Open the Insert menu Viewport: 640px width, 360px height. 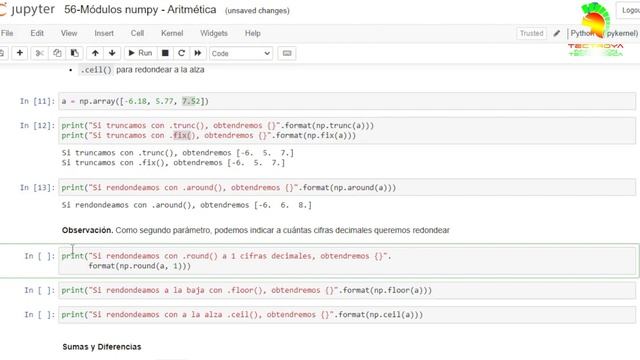pyautogui.click(x=104, y=33)
